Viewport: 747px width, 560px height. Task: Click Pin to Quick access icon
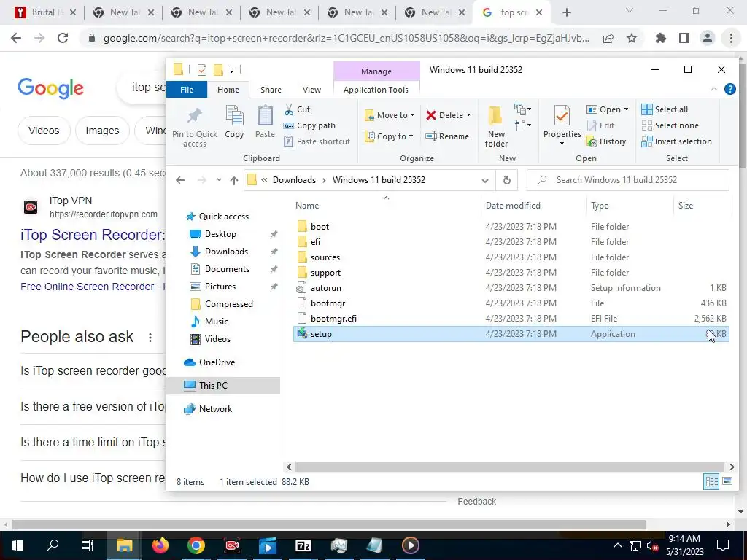194,126
